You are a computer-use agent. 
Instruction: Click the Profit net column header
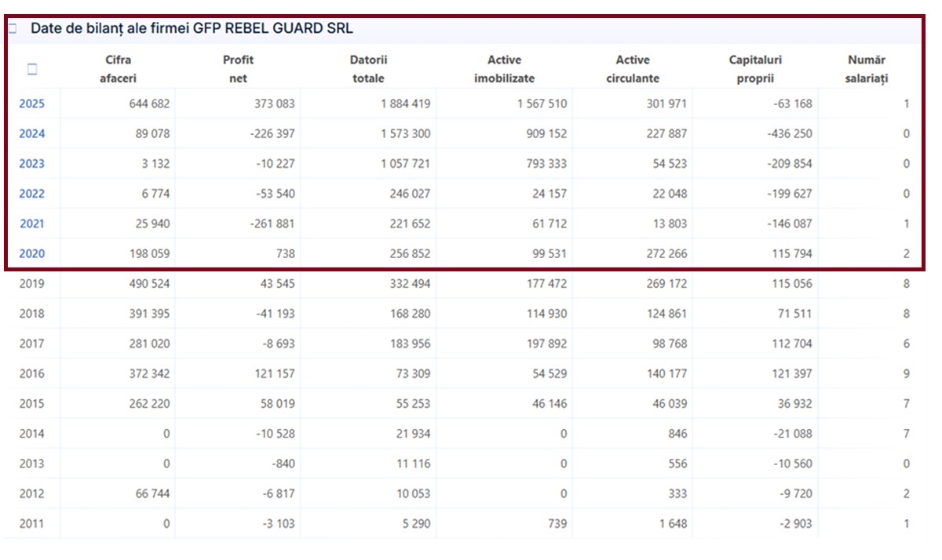[x=238, y=69]
